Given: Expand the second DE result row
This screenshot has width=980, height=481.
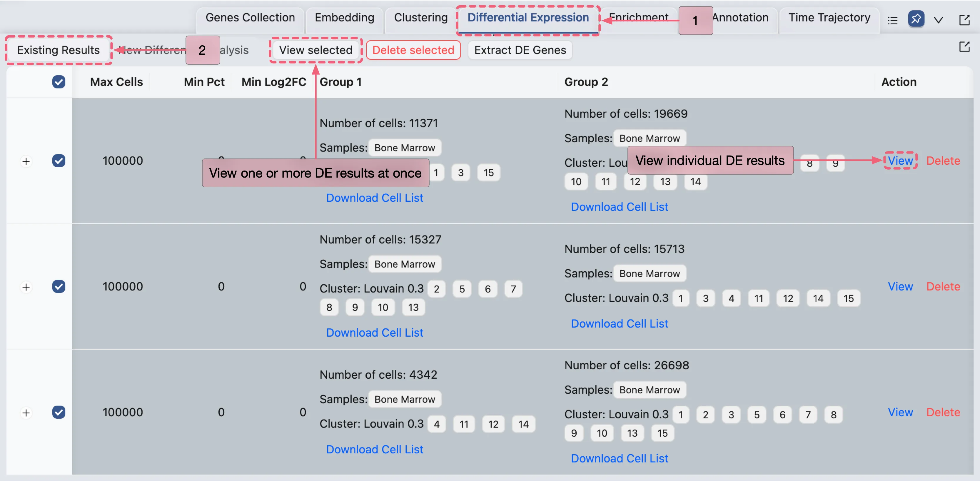Looking at the screenshot, I should pos(26,287).
